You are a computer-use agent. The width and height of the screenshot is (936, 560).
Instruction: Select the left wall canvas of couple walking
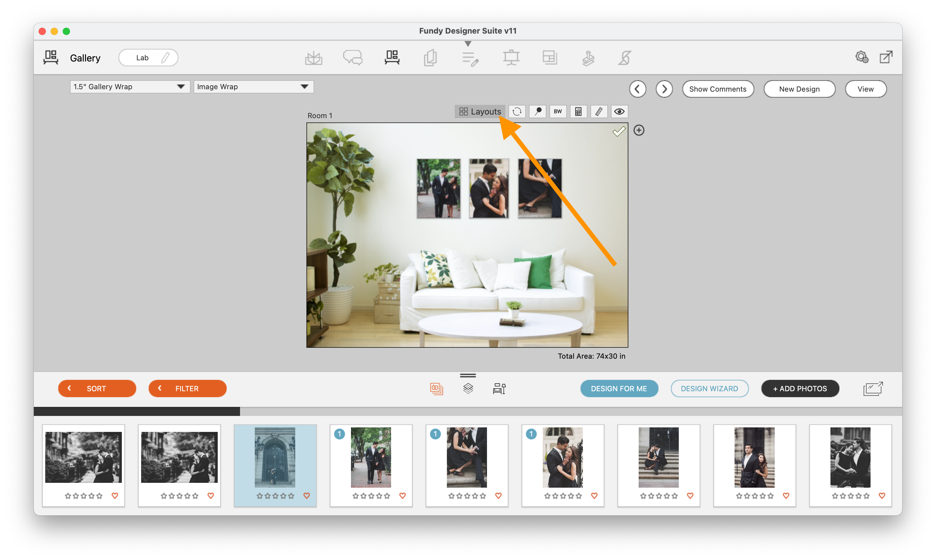[438, 188]
